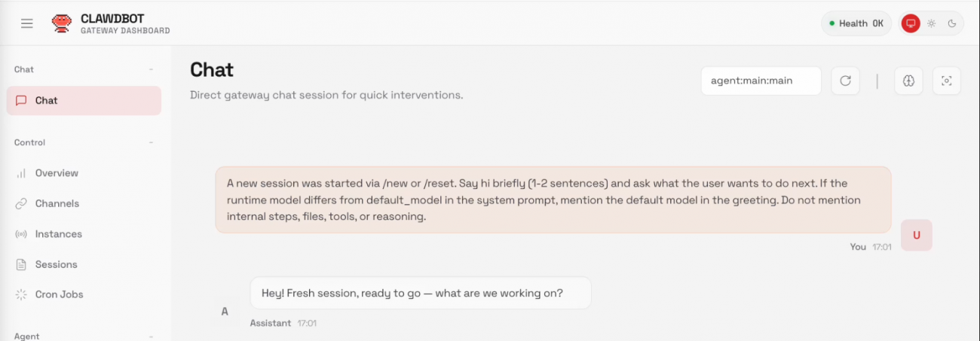Toggle the brain thinking output icon
Screen dimensions: 980x341
(x=908, y=81)
